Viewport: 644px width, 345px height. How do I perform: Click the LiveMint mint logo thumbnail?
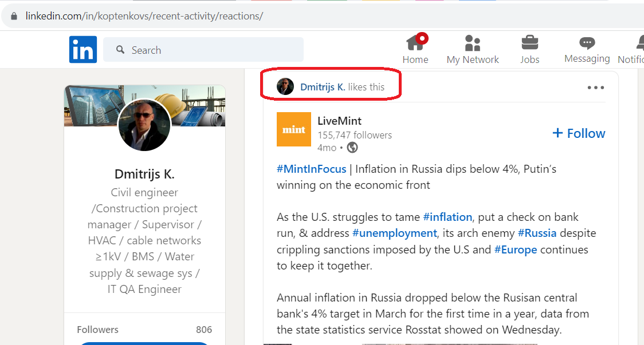coord(294,129)
